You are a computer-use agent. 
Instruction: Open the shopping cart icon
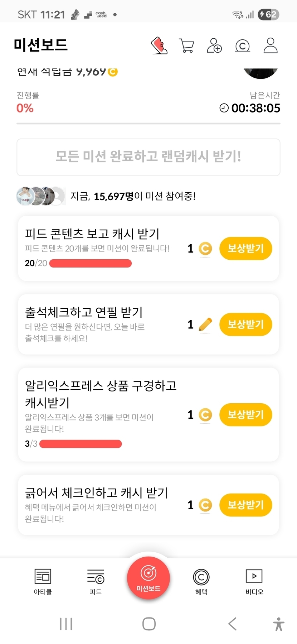tap(186, 45)
